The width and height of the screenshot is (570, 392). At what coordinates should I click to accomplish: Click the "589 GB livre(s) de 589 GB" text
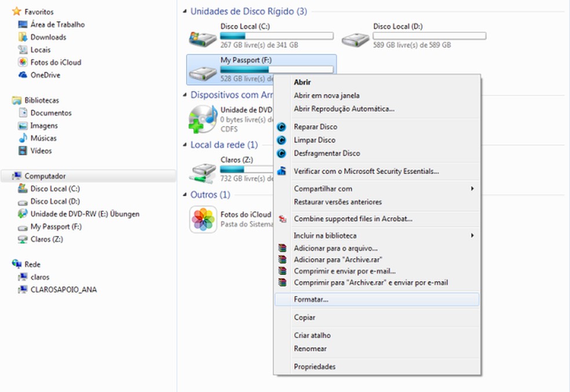point(412,45)
